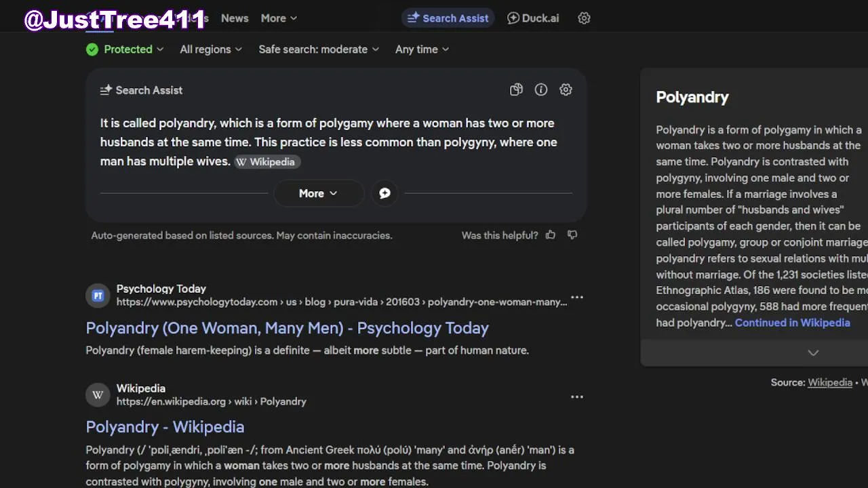Expand the Polyandry info panel chevron
Screen dimensions: 868x488
(x=813, y=352)
